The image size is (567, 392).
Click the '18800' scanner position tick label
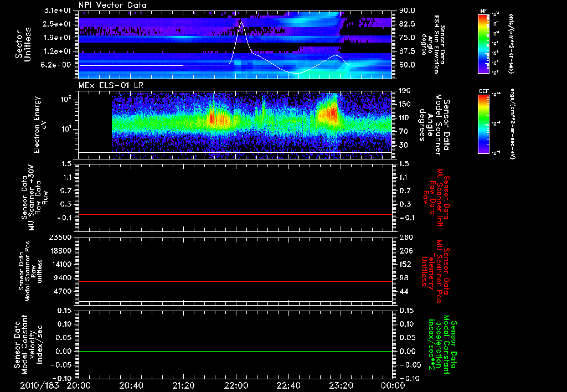point(60,251)
